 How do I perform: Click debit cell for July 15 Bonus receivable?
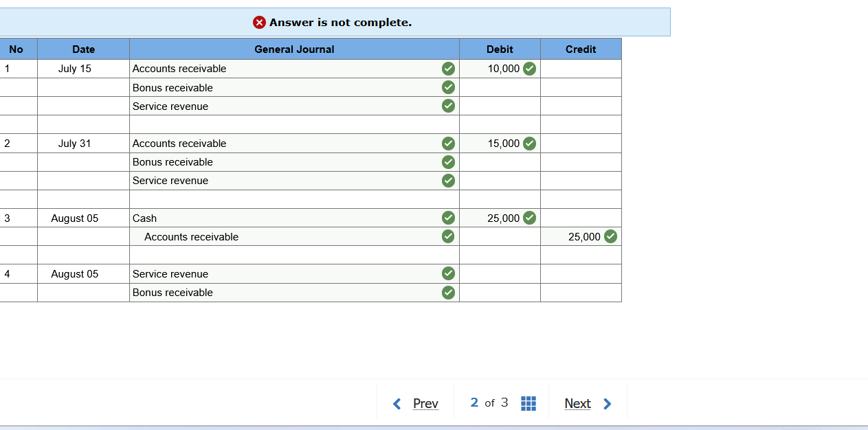[500, 87]
